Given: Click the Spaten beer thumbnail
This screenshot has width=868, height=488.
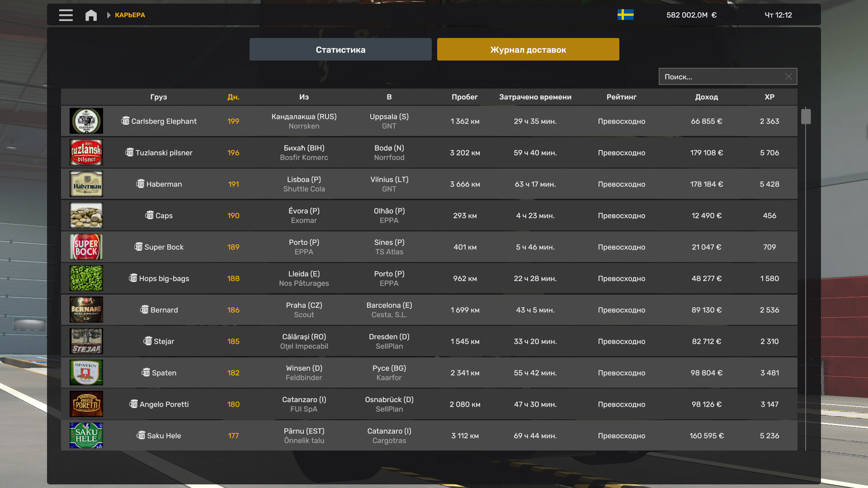Looking at the screenshot, I should pyautogui.click(x=86, y=373).
